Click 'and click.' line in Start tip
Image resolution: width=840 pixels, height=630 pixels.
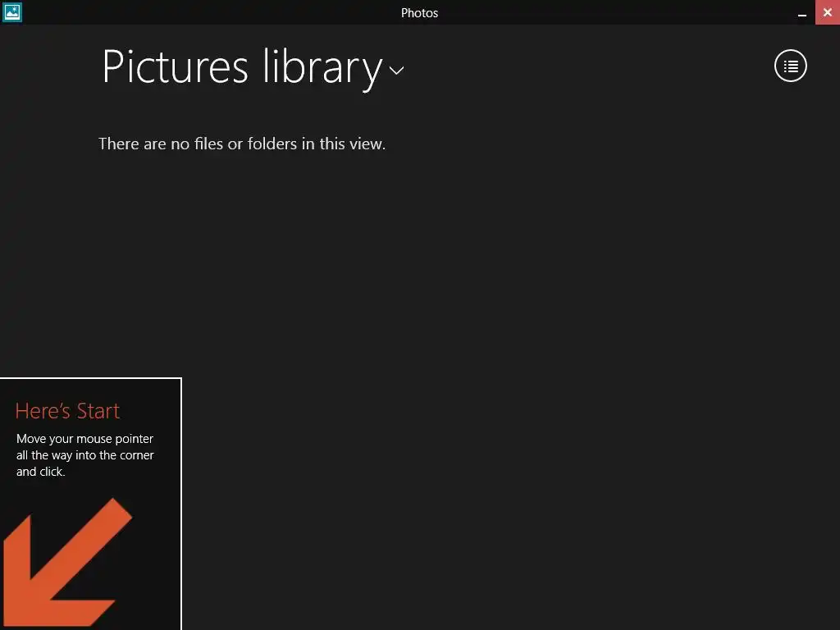point(40,472)
